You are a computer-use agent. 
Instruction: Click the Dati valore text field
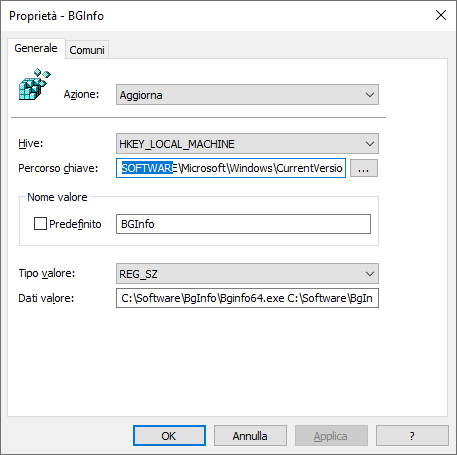tap(247, 298)
